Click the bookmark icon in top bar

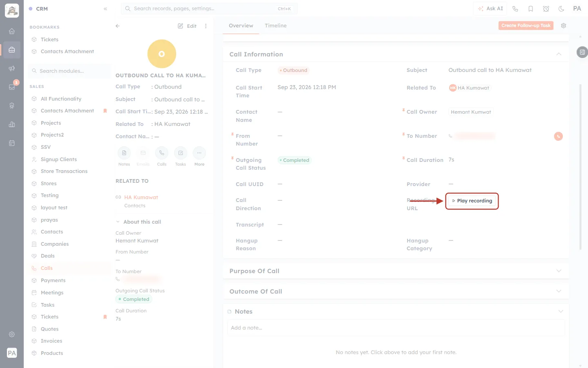pyautogui.click(x=530, y=9)
